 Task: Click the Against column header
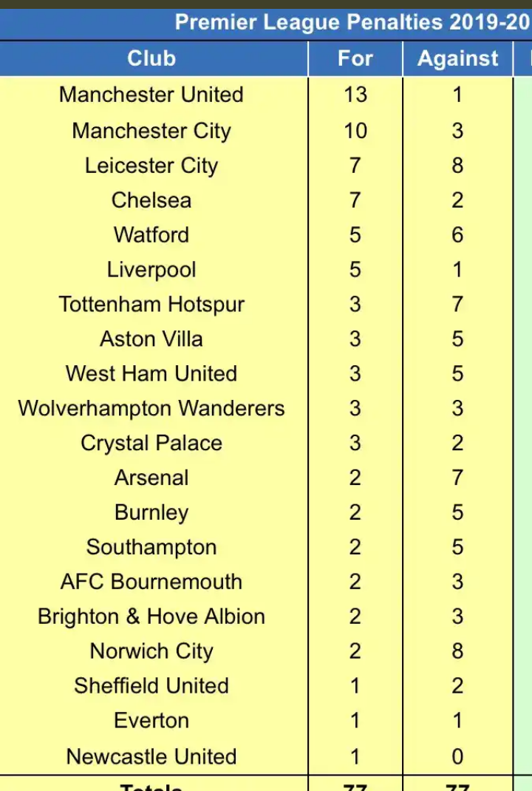tap(457, 58)
